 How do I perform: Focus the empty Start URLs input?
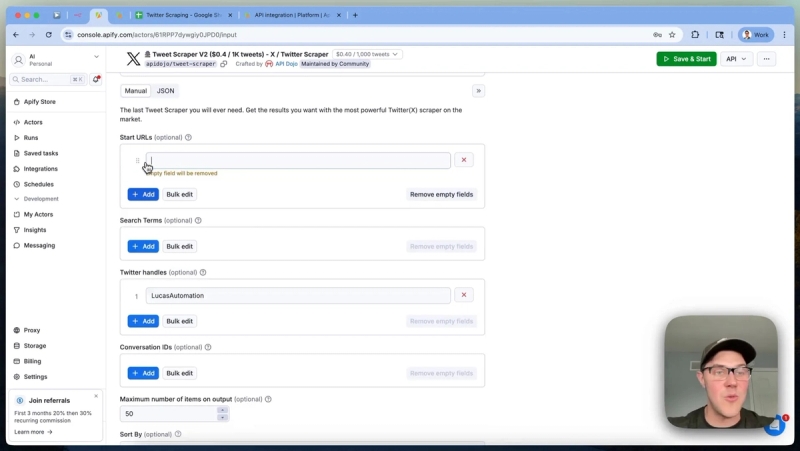298,160
